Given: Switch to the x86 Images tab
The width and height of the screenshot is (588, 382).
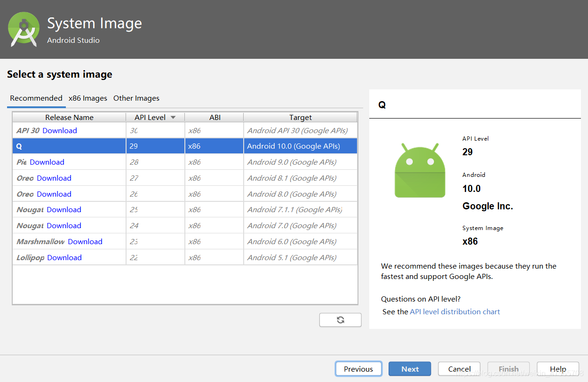Looking at the screenshot, I should [88, 98].
